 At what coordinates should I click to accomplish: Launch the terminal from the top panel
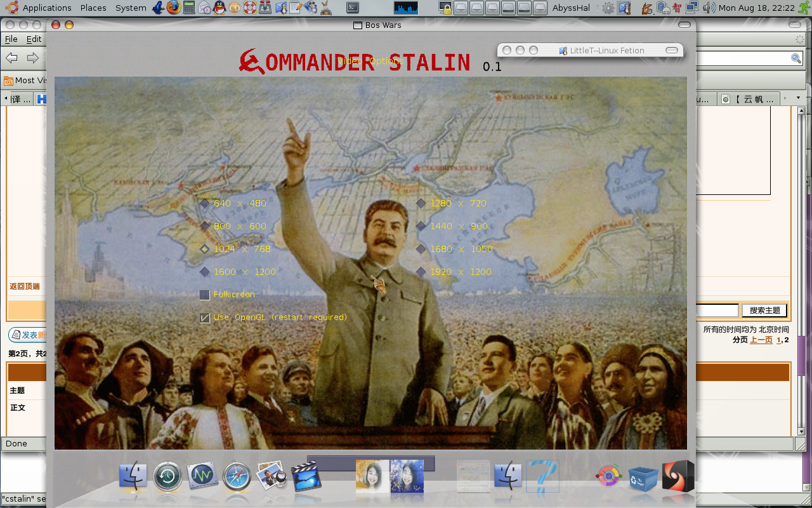353,8
